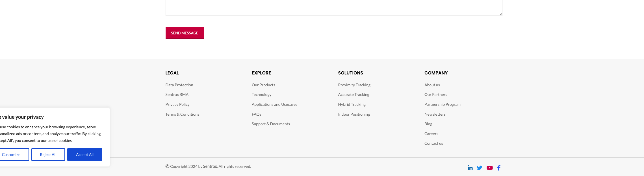Open the Facebook icon in footer
The width and height of the screenshot is (644, 176).
click(499, 168)
